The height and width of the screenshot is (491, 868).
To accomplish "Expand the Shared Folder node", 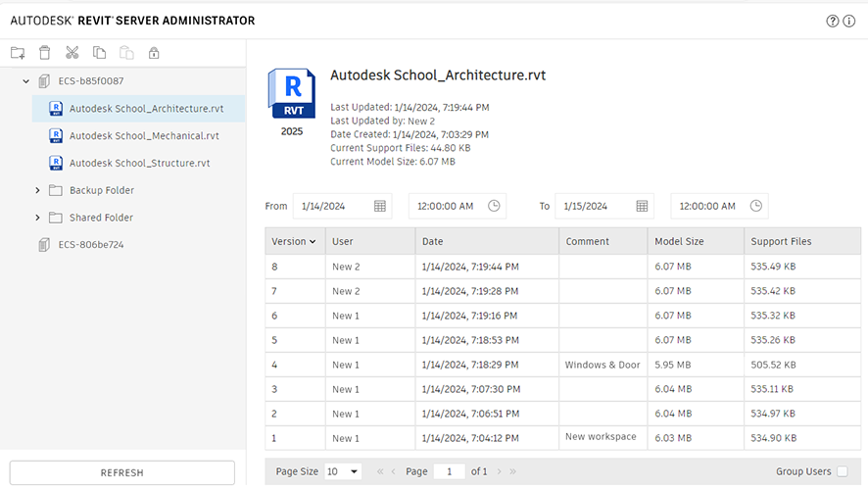I will [37, 218].
